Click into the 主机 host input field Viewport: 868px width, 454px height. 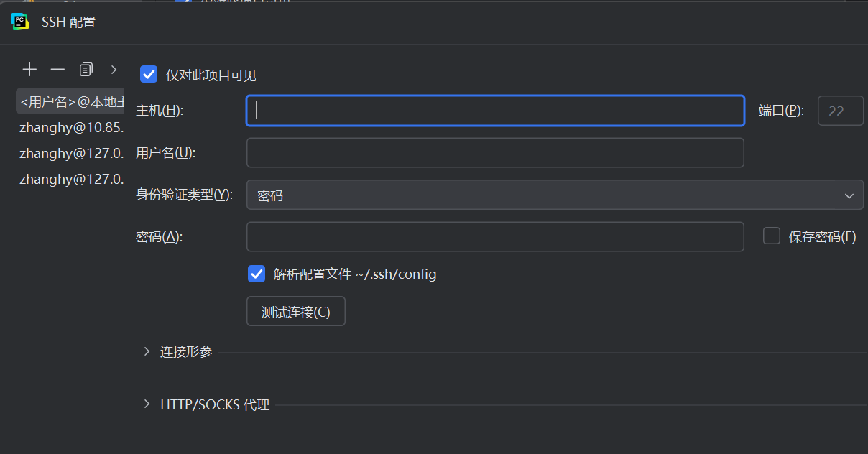(x=495, y=111)
